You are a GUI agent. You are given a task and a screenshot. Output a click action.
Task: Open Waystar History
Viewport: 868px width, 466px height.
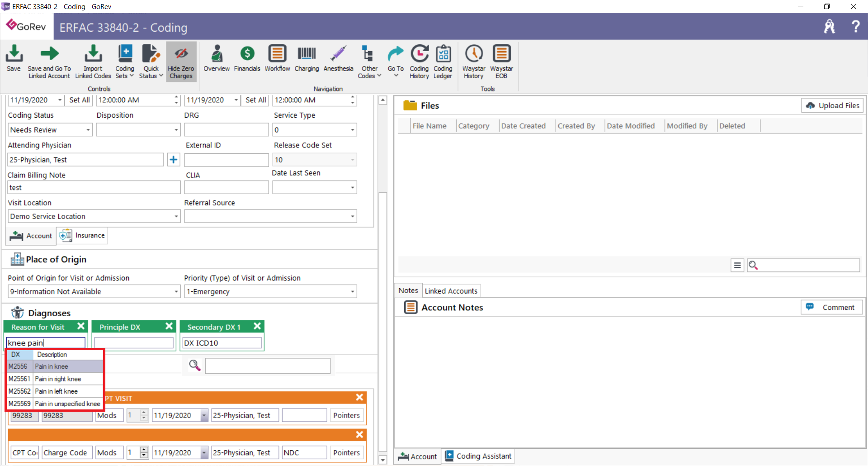[474, 62]
